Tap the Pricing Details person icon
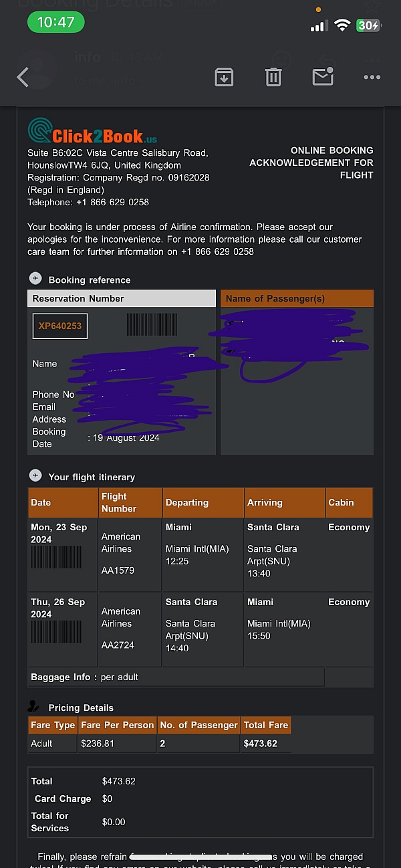Viewport: 401px width, 868px height. click(34, 706)
